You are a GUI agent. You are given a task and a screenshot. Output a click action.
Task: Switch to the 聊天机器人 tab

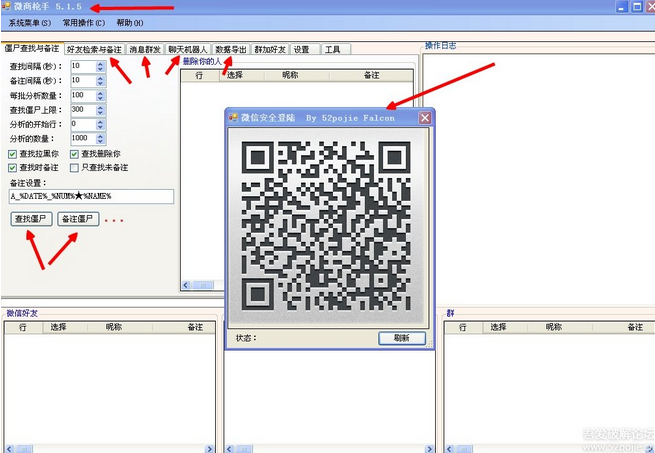(188, 49)
